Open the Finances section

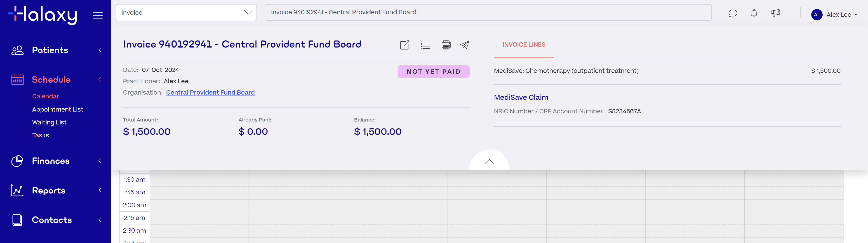coord(51,161)
